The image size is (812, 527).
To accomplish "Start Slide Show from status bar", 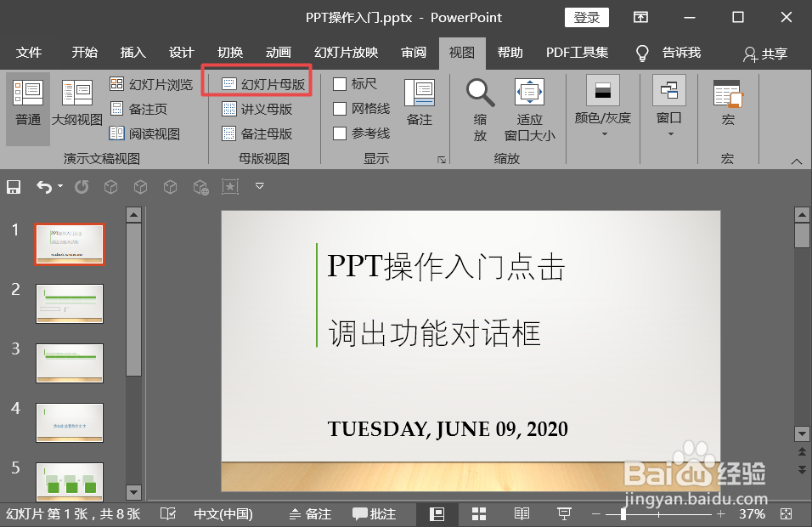I will [564, 513].
